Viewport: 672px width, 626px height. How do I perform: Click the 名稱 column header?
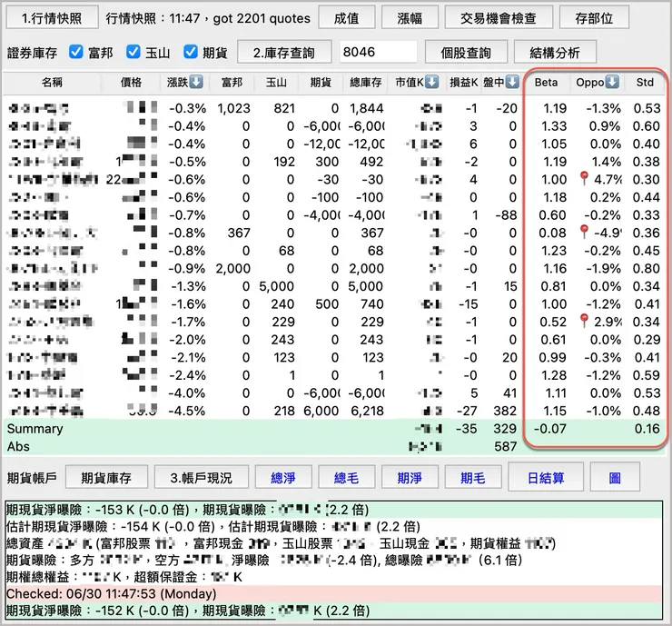pyautogui.click(x=52, y=82)
